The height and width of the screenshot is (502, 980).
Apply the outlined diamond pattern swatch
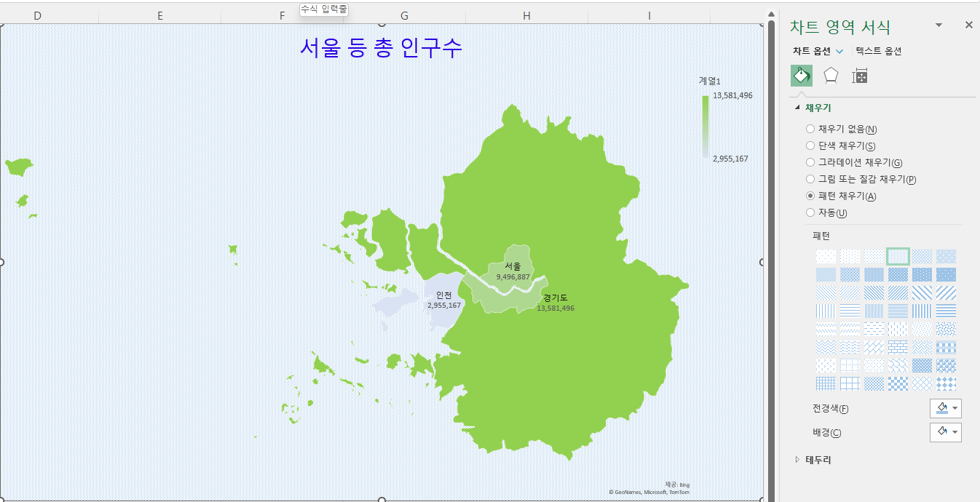click(x=922, y=383)
